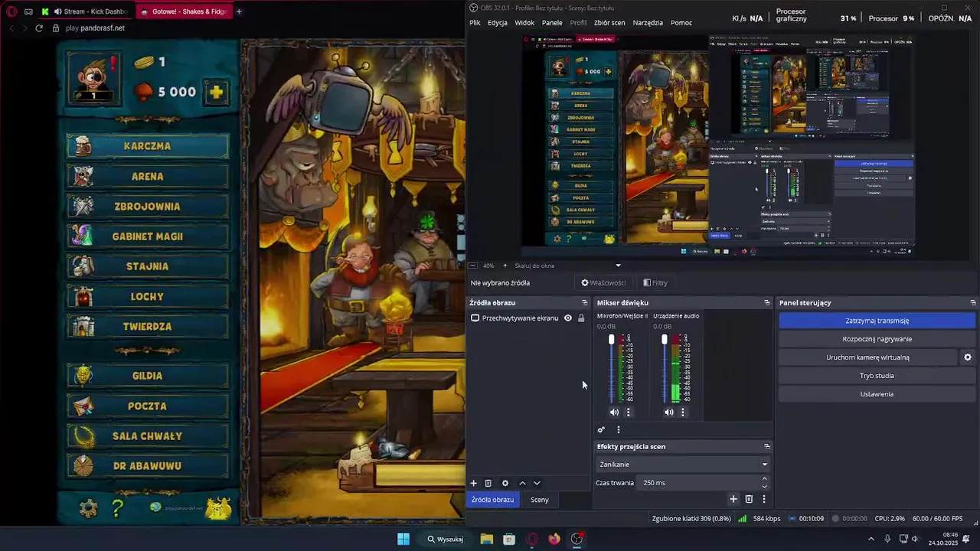Open the Panele menu

tap(552, 23)
